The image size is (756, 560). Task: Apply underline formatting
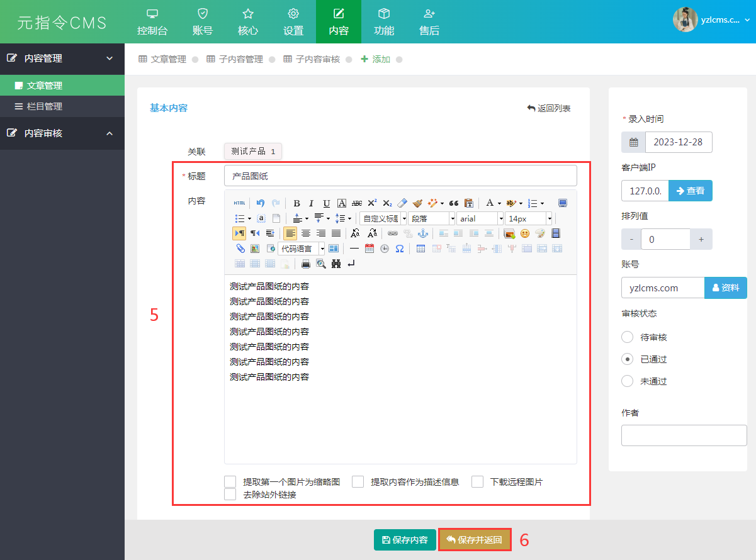coord(326,203)
